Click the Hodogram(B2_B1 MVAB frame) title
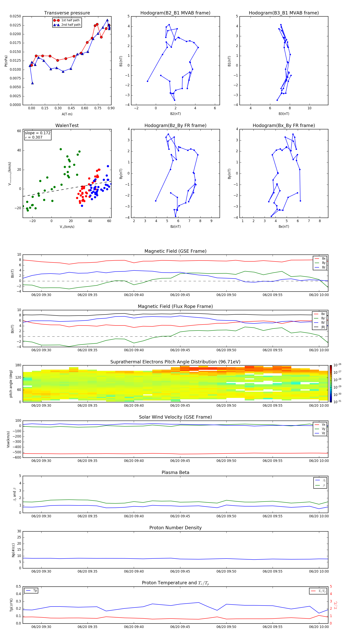Image resolution: width=351 pixels, height=644 pixels. pyautogui.click(x=175, y=13)
